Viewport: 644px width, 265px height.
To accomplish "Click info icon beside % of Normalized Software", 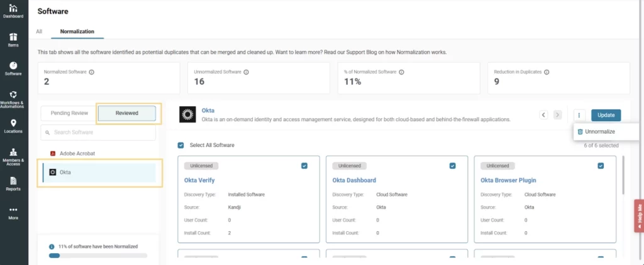I will click(401, 72).
